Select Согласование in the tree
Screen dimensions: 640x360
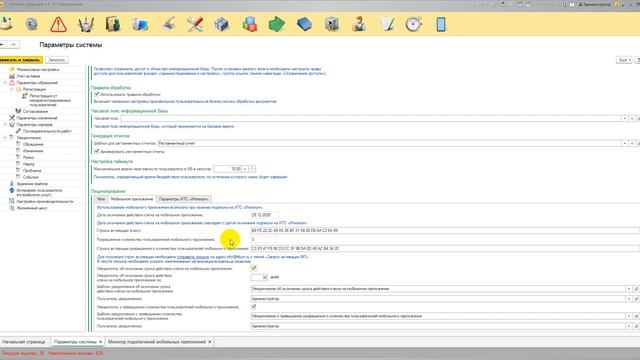click(36, 111)
